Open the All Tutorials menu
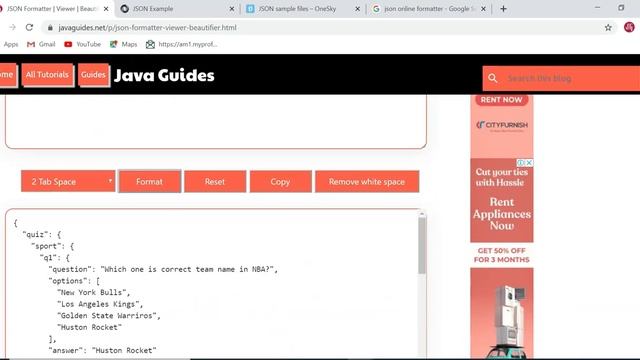Screen dimensions: 640x360 (x=47, y=75)
